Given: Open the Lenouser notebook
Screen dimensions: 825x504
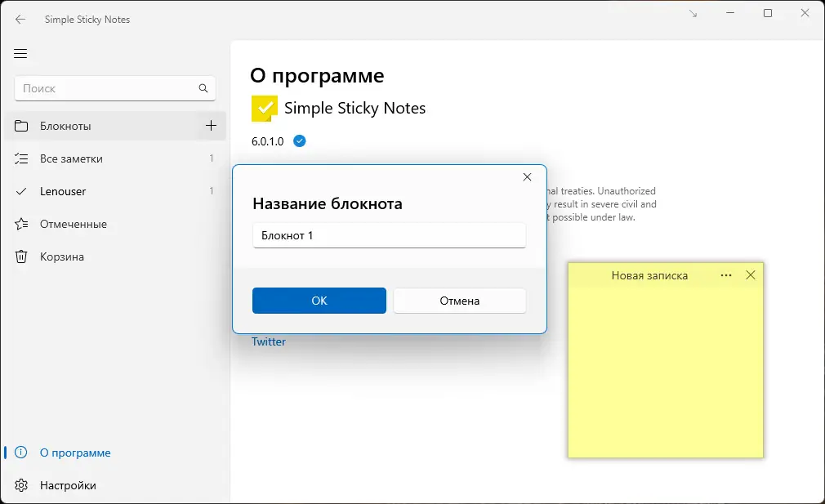Looking at the screenshot, I should pos(114,191).
